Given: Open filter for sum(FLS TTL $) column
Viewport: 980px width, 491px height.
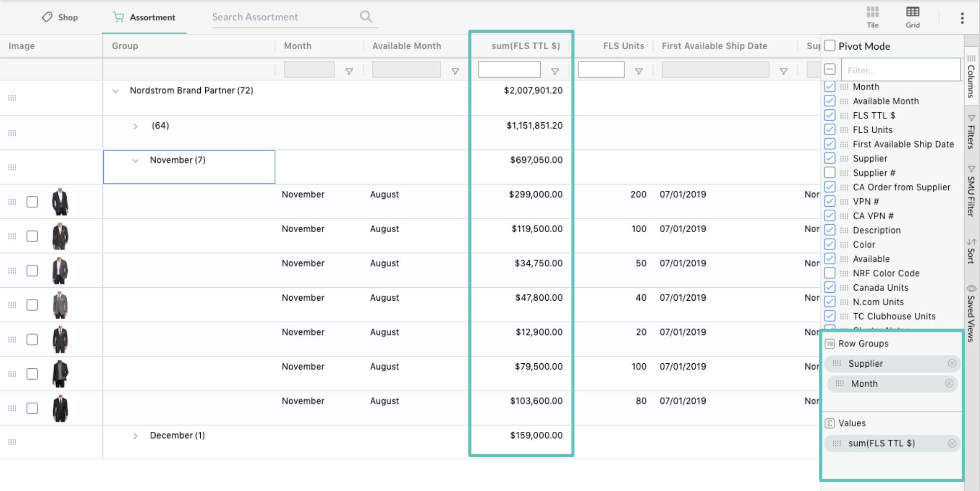Looking at the screenshot, I should 555,72.
